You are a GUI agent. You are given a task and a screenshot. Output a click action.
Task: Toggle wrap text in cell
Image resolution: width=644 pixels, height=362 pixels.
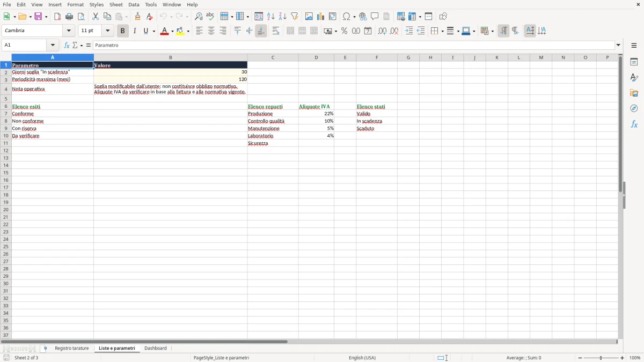pyautogui.click(x=276, y=31)
